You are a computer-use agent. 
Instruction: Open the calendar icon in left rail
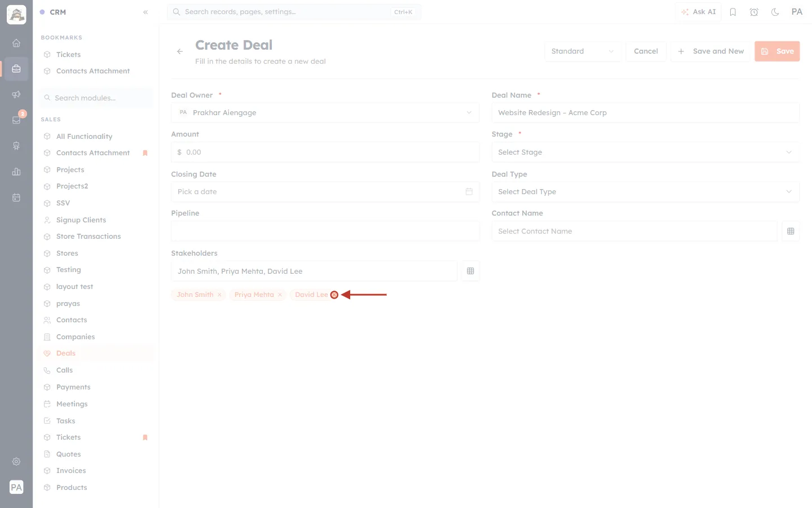click(16, 198)
